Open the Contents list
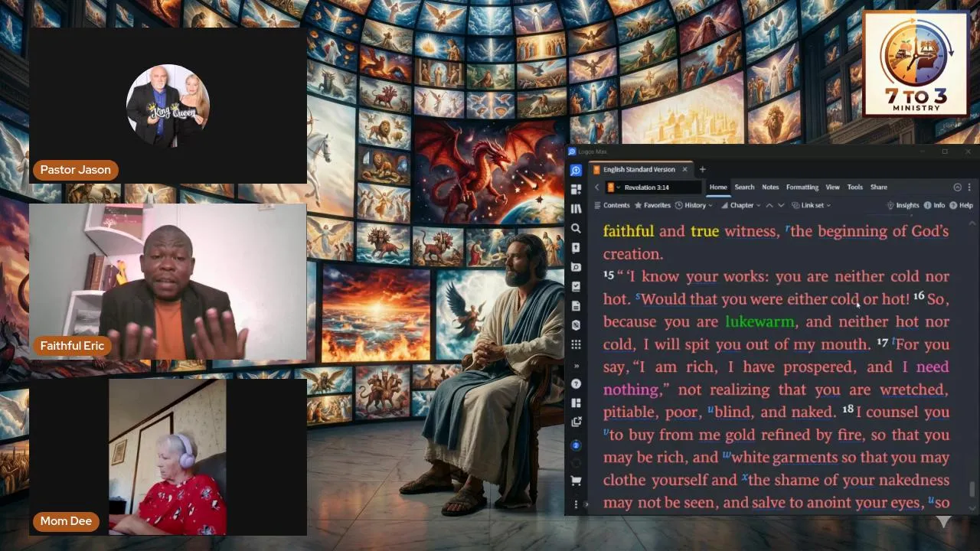This screenshot has width=980, height=551. click(x=612, y=205)
